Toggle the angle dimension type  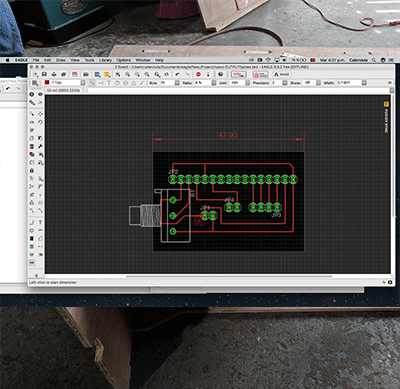134,83
